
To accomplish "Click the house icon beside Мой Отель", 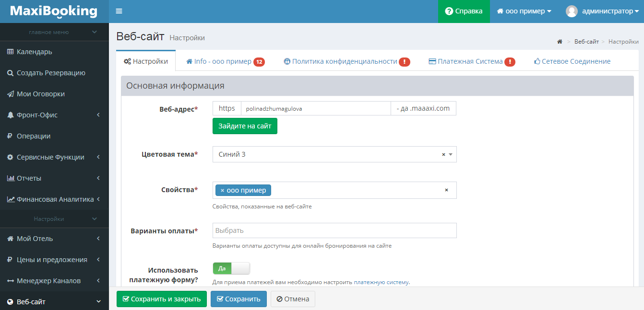I will pos(10,239).
